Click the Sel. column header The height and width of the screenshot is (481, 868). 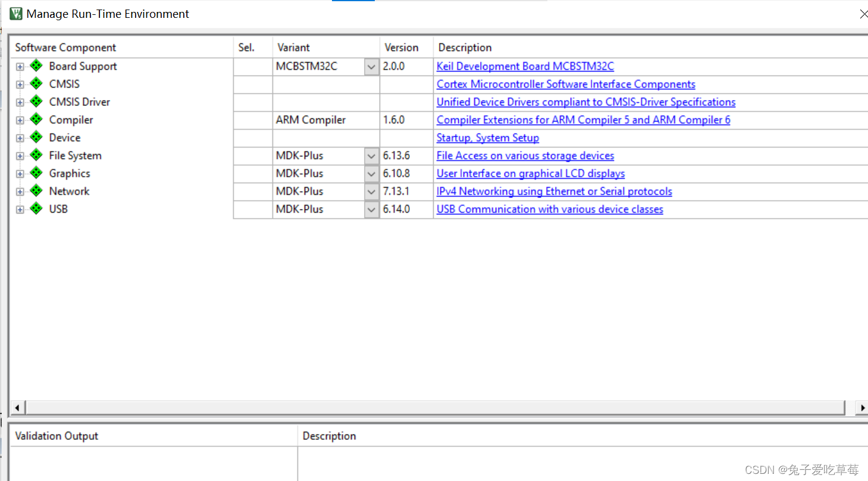(253, 48)
